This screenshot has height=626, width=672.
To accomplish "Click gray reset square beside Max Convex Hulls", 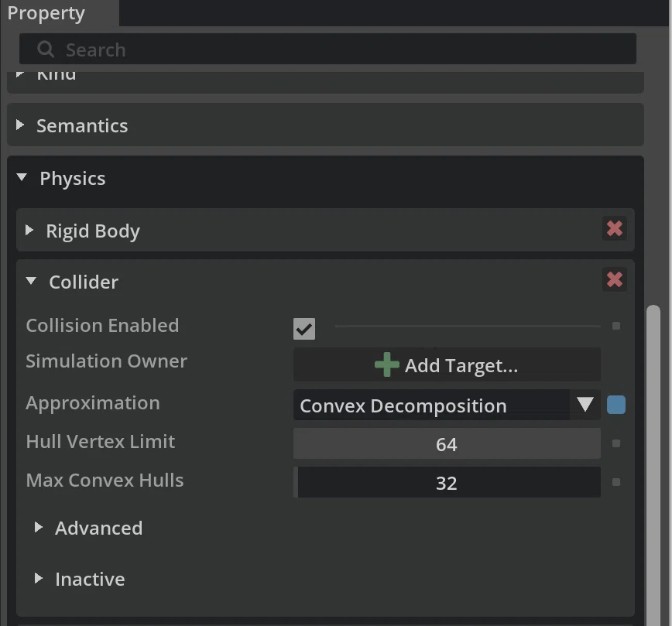I will click(x=615, y=482).
